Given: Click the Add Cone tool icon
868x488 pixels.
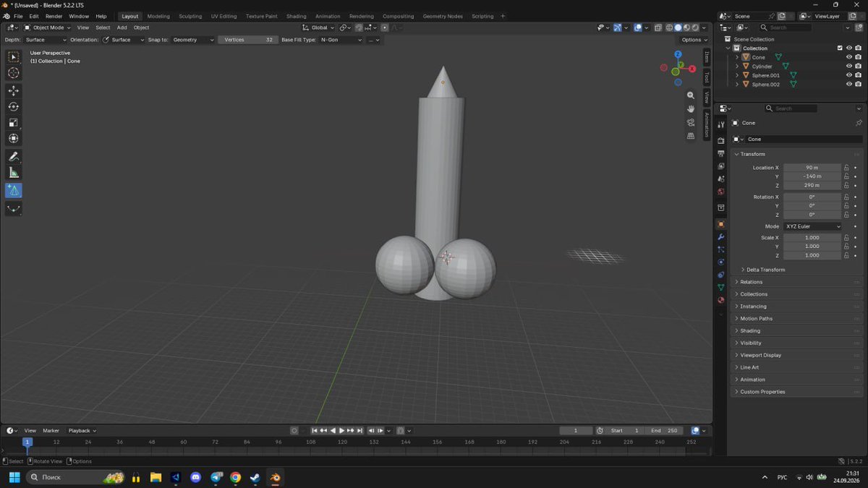Looking at the screenshot, I should pyautogui.click(x=14, y=190).
